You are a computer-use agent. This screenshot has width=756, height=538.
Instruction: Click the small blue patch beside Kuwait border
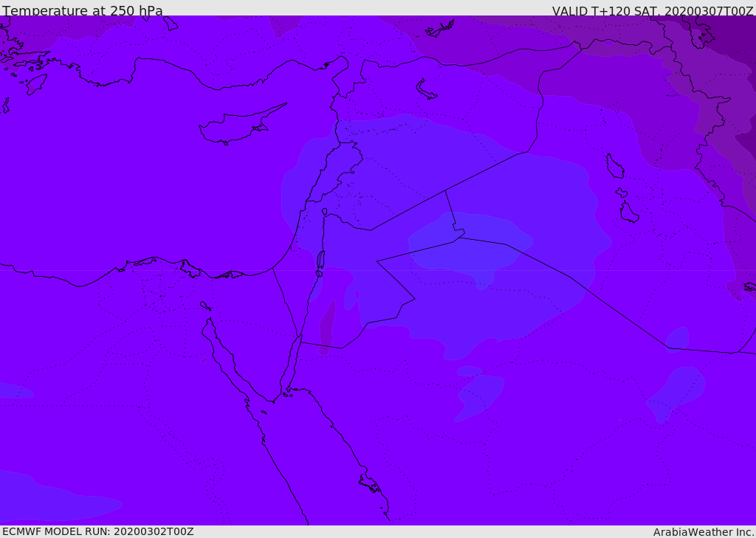677,338
